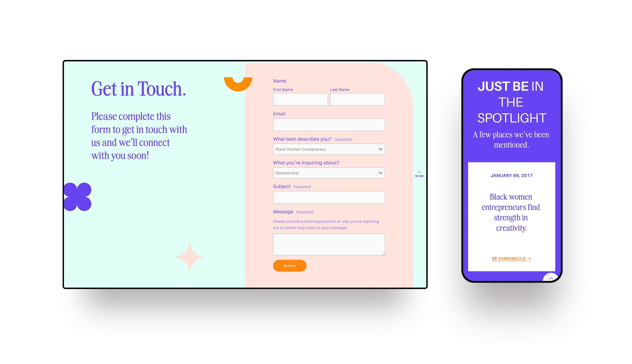Open the SF Chronicle article link
Screen dimensions: 632x364
(511, 259)
